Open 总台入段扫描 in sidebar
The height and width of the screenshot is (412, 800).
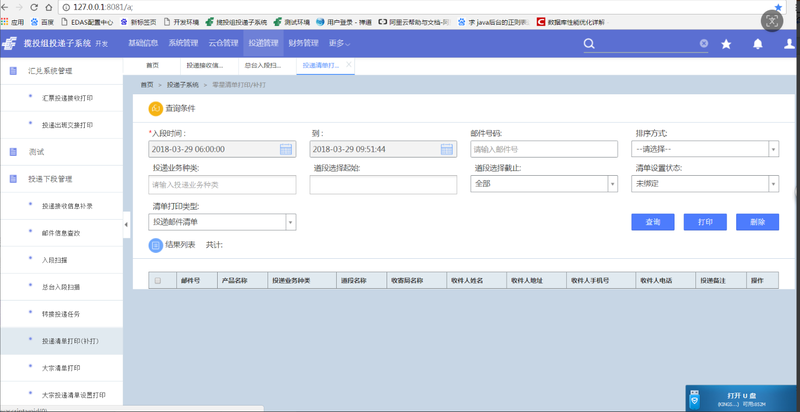click(x=61, y=287)
